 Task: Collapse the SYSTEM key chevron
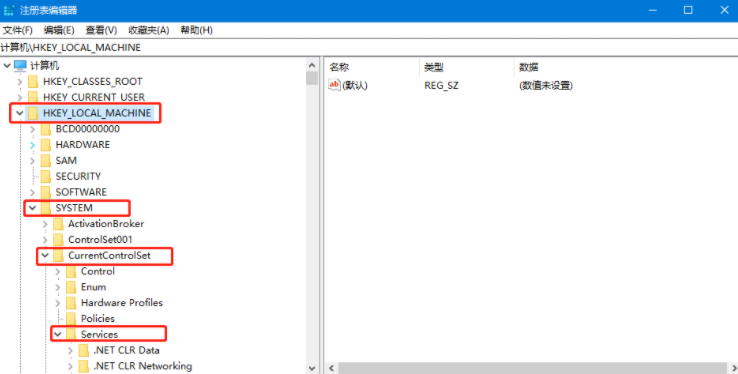pos(32,207)
